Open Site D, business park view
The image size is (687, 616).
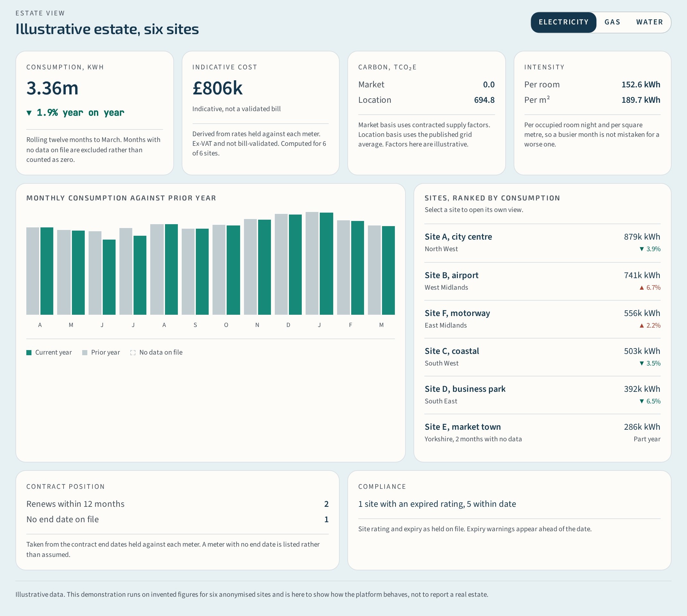[x=542, y=395]
